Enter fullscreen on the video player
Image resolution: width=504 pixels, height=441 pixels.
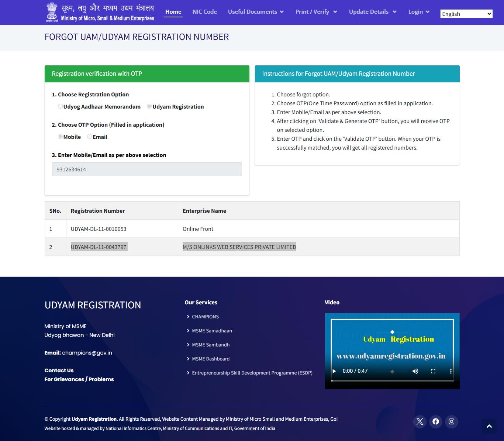pos(433,371)
